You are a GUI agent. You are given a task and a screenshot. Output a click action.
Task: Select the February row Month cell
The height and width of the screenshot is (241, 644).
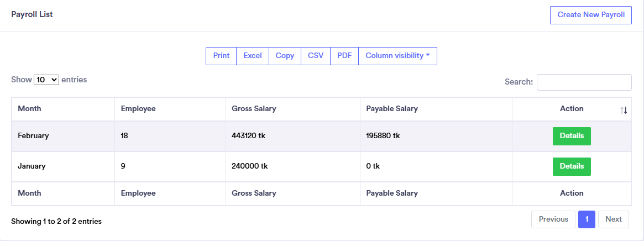pos(33,136)
